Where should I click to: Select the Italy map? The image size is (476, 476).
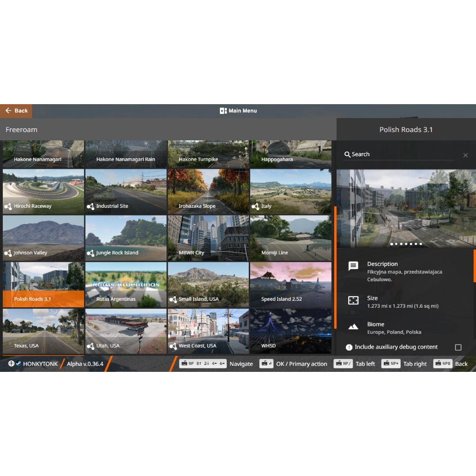(x=291, y=192)
